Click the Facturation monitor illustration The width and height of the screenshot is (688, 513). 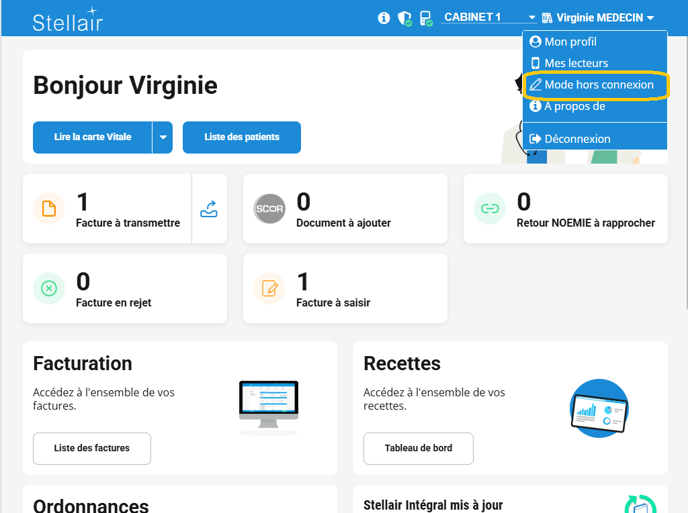269,407
